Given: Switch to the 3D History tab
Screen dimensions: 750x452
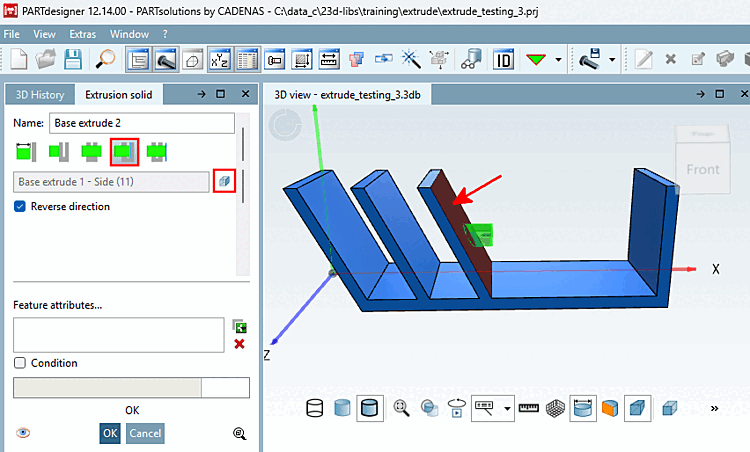Looking at the screenshot, I should coord(40,95).
